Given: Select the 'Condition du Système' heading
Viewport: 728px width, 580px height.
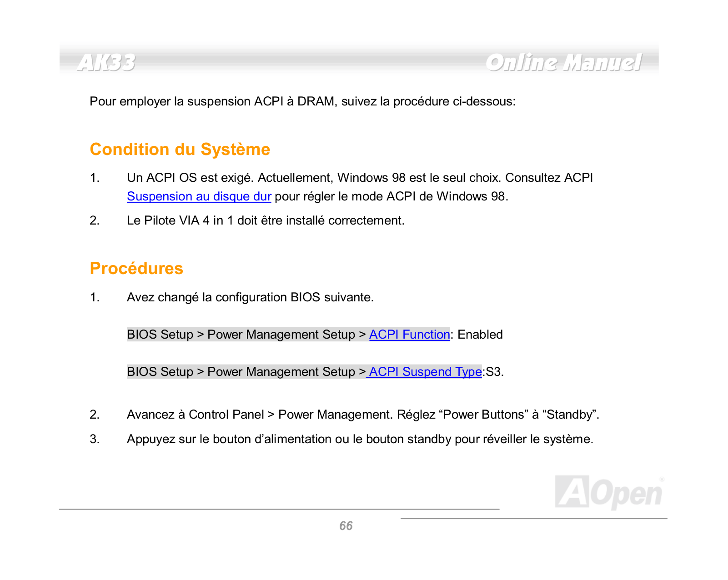Looking at the screenshot, I should 180,150.
